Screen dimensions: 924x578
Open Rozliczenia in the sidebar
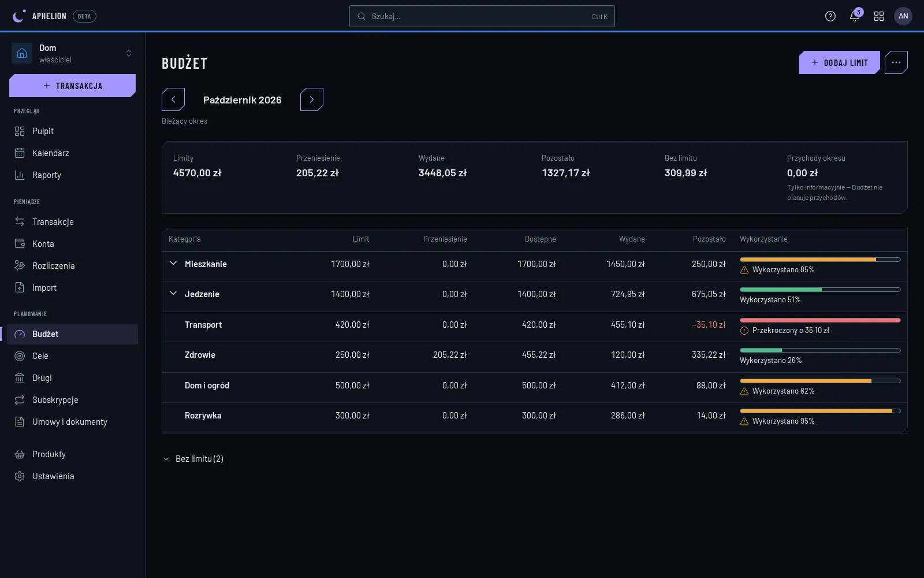[73, 266]
